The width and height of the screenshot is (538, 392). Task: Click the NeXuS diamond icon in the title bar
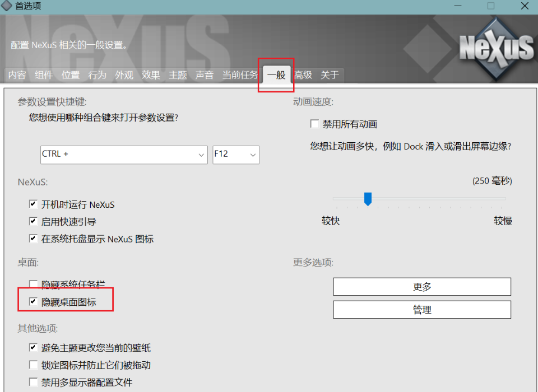click(7, 6)
